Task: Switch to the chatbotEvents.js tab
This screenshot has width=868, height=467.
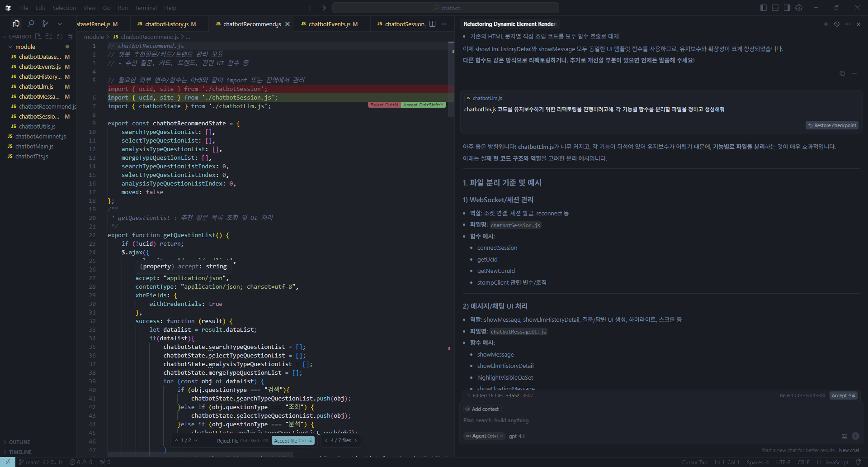Action: (329, 24)
